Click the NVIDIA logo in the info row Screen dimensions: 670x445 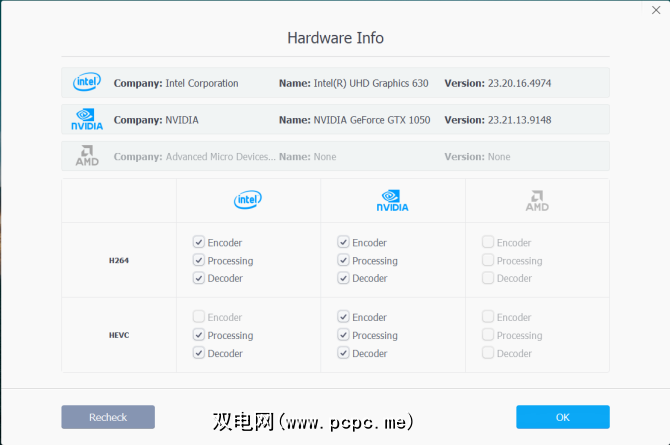(x=87, y=119)
